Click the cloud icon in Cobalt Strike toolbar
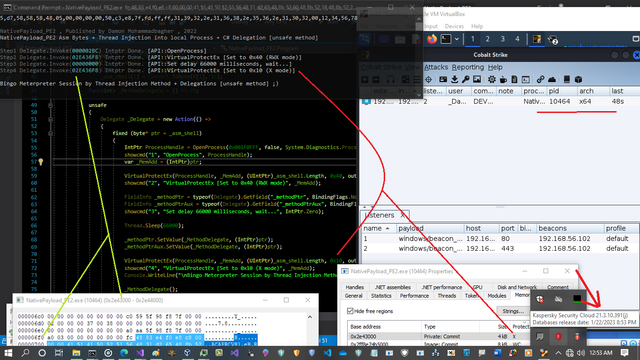 (x=552, y=80)
